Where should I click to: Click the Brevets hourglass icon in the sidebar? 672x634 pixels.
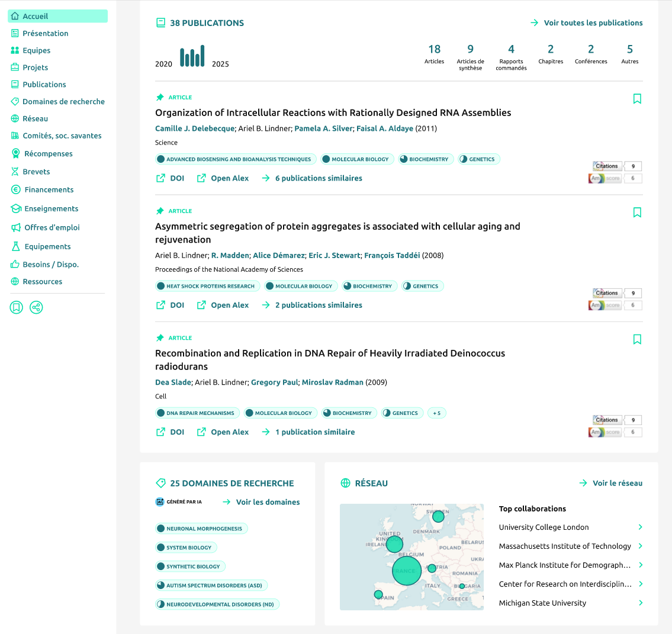tap(15, 172)
